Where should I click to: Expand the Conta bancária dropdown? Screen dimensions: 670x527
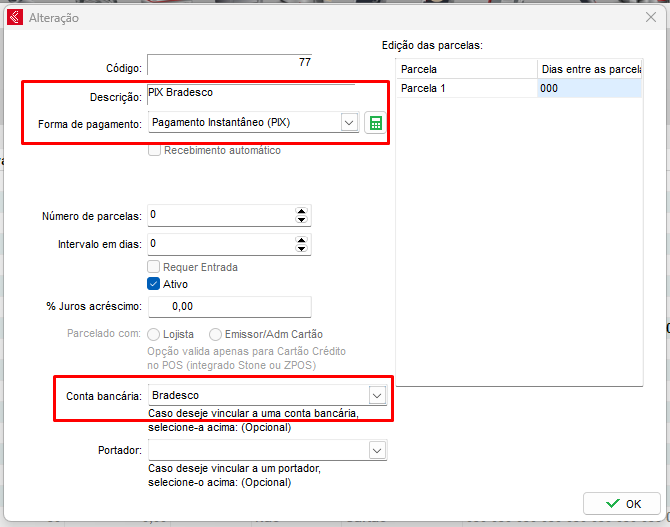coord(377,395)
